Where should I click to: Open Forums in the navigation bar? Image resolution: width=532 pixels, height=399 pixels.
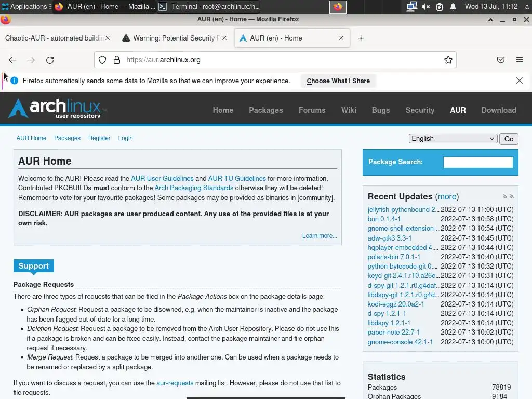pos(312,110)
